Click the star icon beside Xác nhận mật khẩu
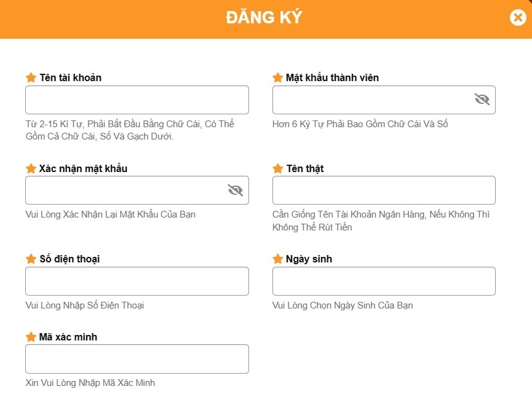The image size is (532, 397). pyautogui.click(x=31, y=168)
